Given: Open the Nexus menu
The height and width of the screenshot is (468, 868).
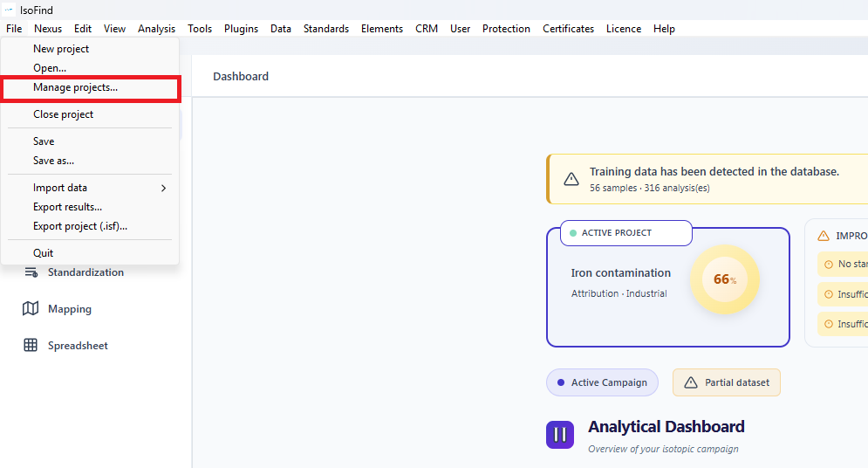Looking at the screenshot, I should coord(48,29).
